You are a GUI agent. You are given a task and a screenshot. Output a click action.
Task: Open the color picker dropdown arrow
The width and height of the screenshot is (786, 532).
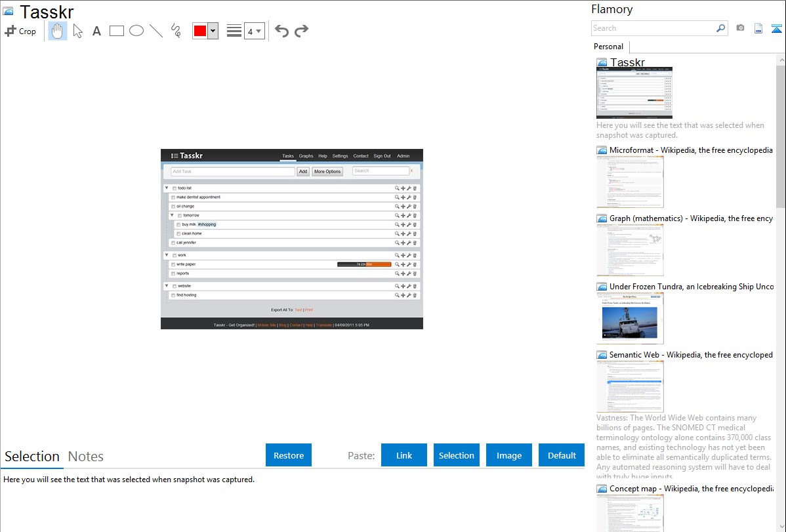pos(213,31)
